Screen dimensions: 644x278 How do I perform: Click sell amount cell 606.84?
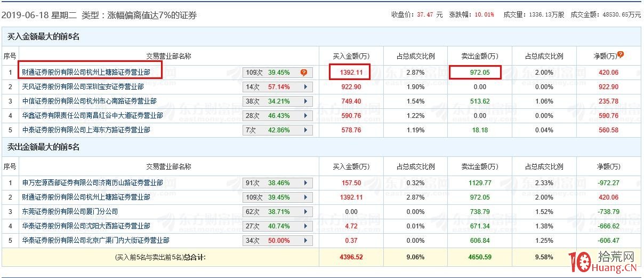click(479, 241)
